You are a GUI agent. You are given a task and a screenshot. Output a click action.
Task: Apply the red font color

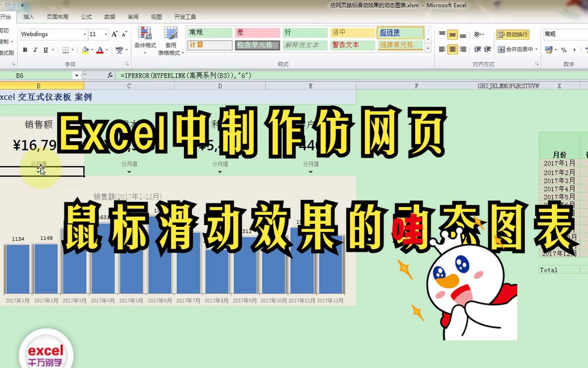[x=100, y=50]
